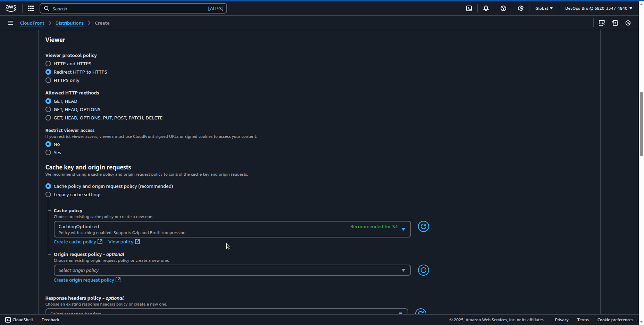The height and width of the screenshot is (325, 644).
Task: Select GET, HEAD, OPTIONS allowed methods
Action: click(x=48, y=109)
